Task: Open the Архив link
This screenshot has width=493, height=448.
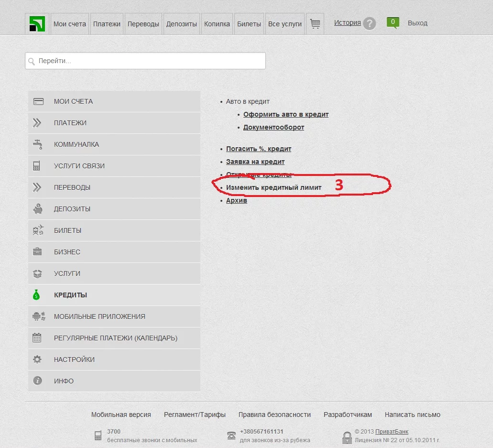Action: tap(236, 200)
